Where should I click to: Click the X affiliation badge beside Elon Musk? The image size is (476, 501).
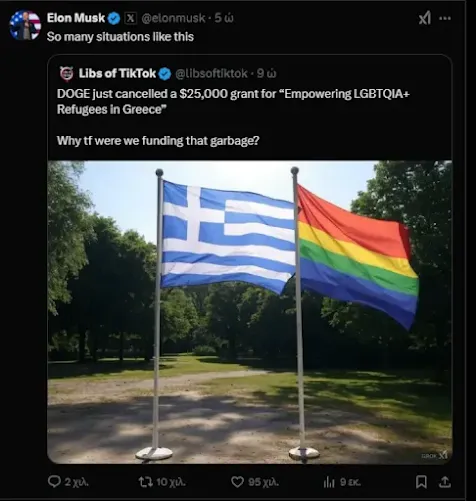[130, 18]
